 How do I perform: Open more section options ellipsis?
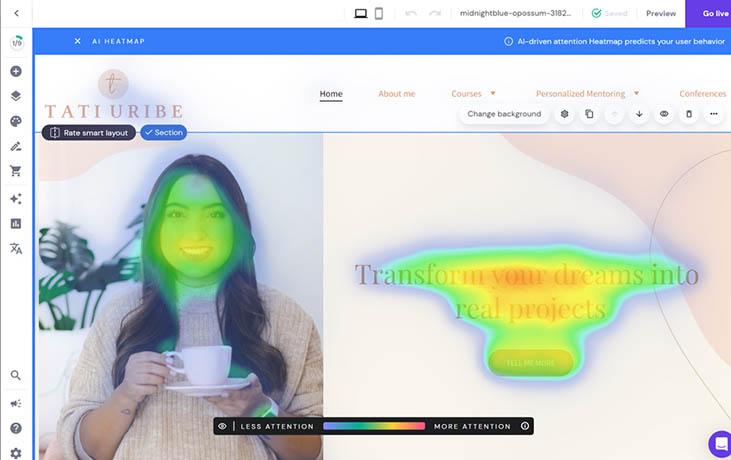pos(714,114)
